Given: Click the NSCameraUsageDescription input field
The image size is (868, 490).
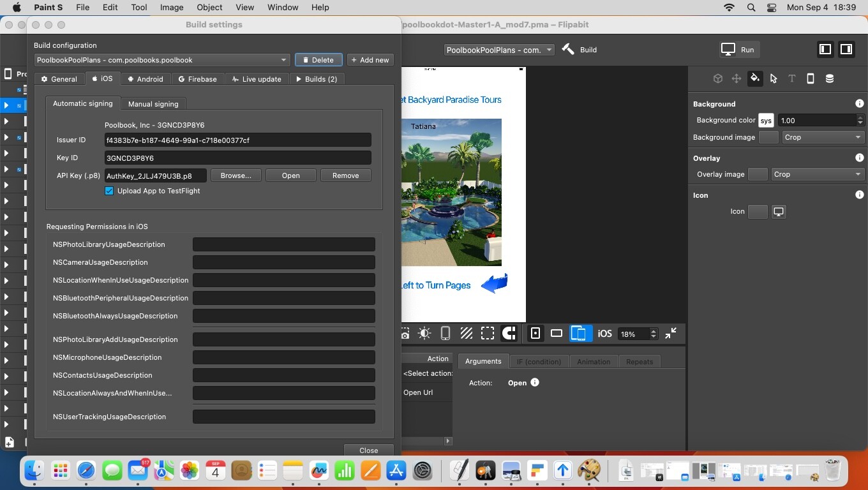Looking at the screenshot, I should [284, 262].
